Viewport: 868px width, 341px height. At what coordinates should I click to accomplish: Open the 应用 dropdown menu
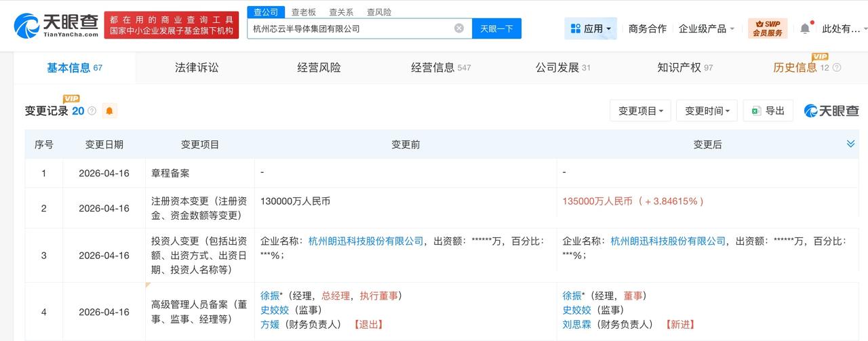(591, 28)
